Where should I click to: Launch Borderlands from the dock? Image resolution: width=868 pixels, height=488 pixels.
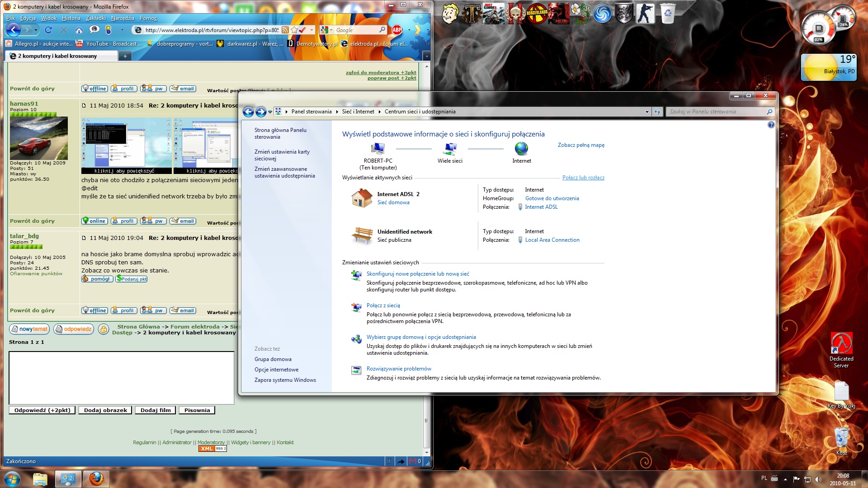[x=537, y=14]
